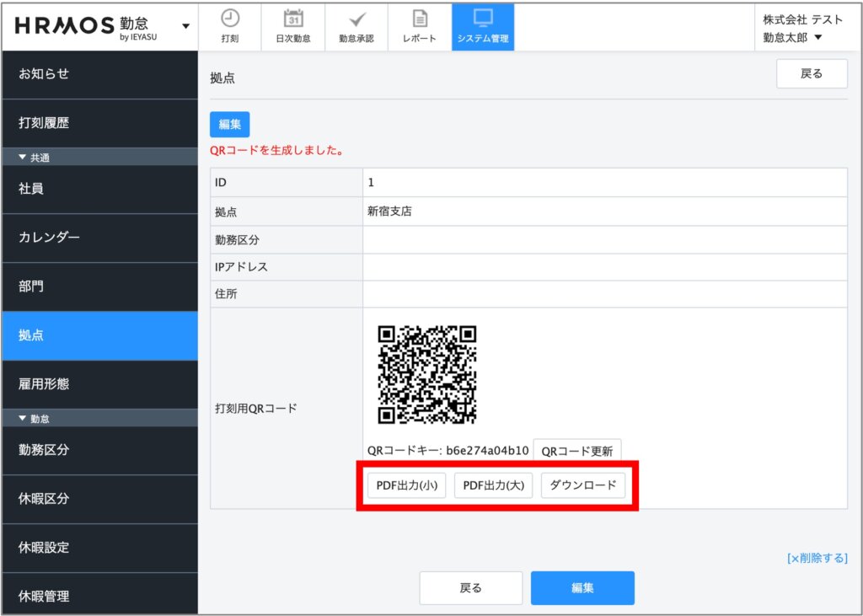Click the PDF出力(小) button

[407, 485]
